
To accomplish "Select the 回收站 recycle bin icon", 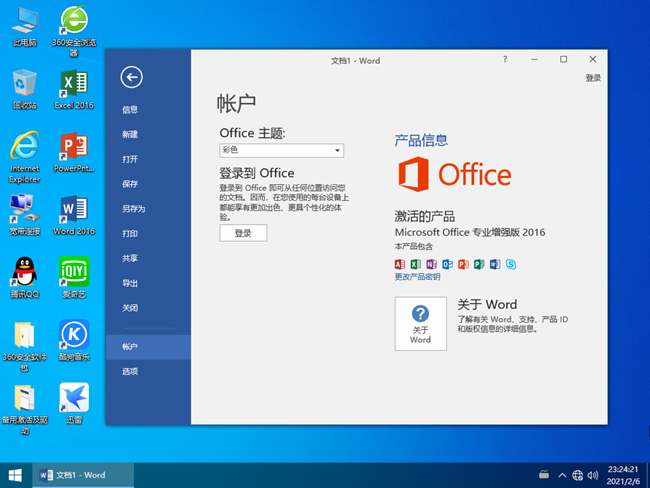I will 24,89.
